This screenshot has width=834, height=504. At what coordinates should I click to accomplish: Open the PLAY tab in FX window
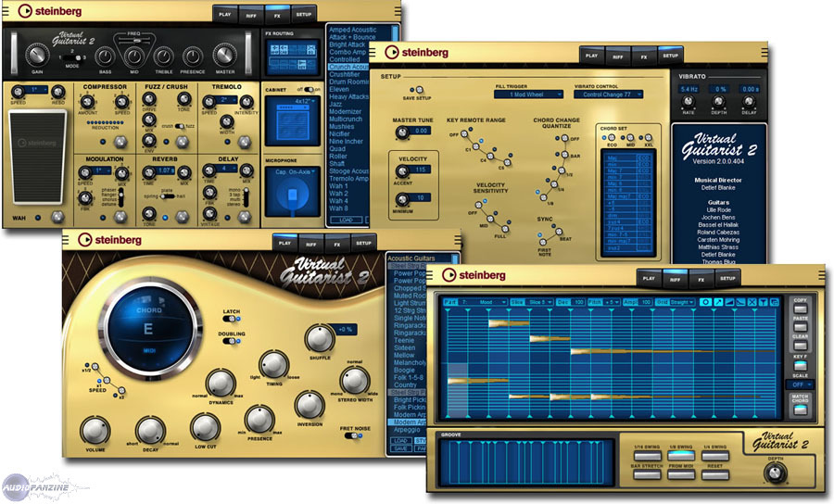(x=225, y=14)
